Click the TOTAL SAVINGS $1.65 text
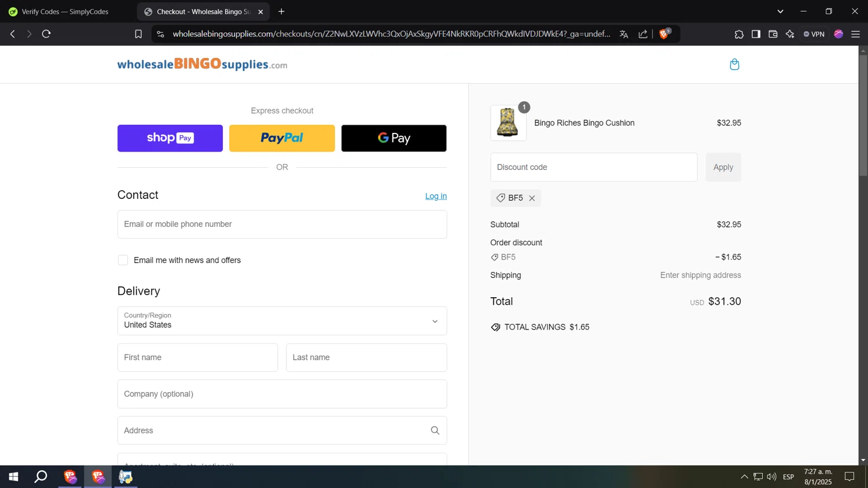The height and width of the screenshot is (488, 868). coord(547,327)
